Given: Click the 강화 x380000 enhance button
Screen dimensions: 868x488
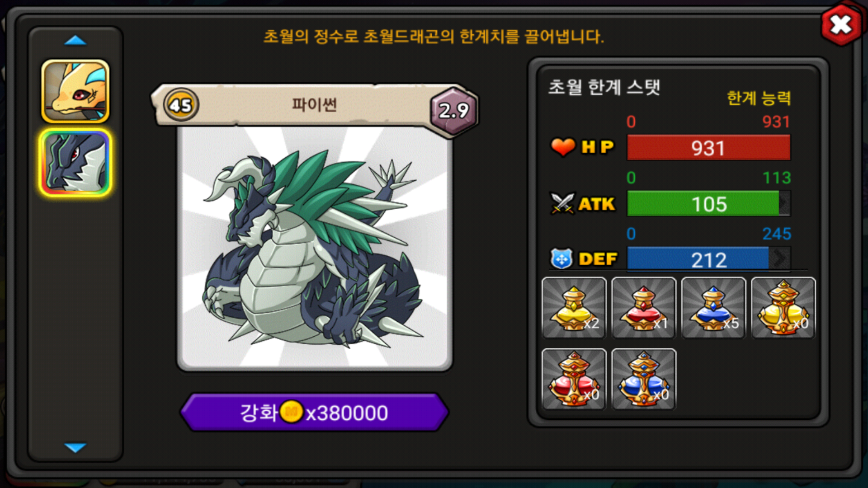Looking at the screenshot, I should tap(314, 412).
